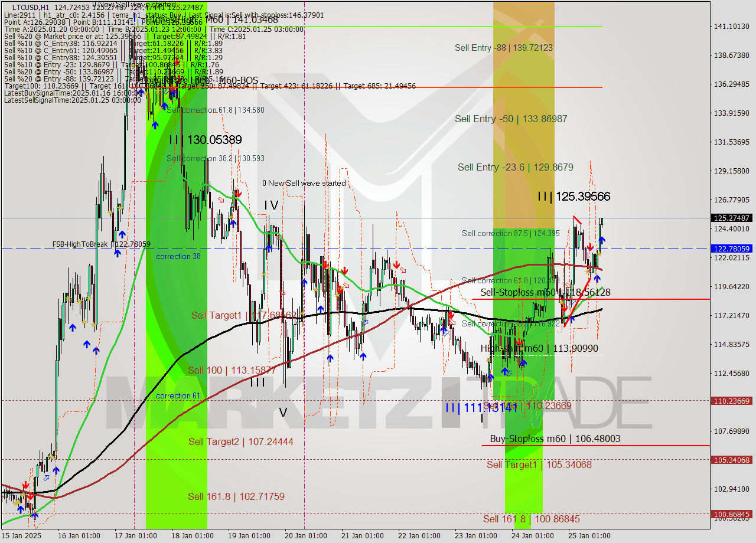The height and width of the screenshot is (543, 756).
Task: Click the 'Sell 161.8 | 100.86845' label
Action: [532, 519]
